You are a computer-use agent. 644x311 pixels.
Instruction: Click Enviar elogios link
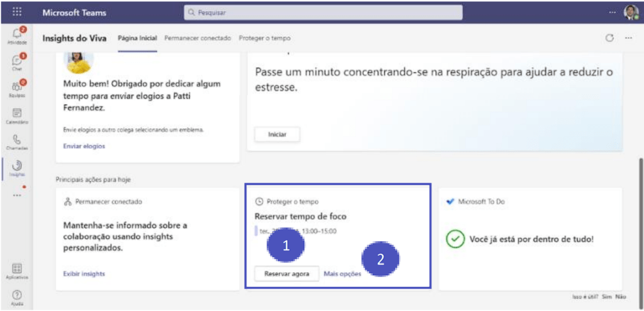point(84,146)
